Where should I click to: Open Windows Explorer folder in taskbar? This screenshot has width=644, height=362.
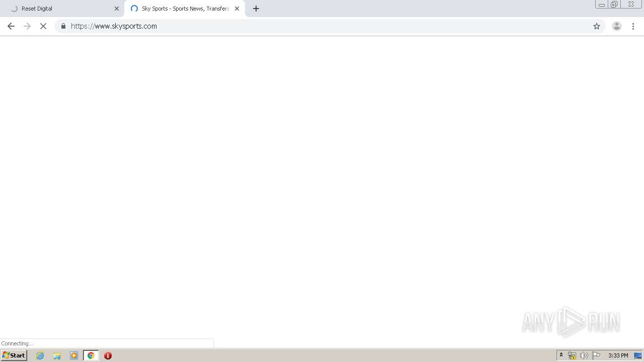click(x=57, y=355)
